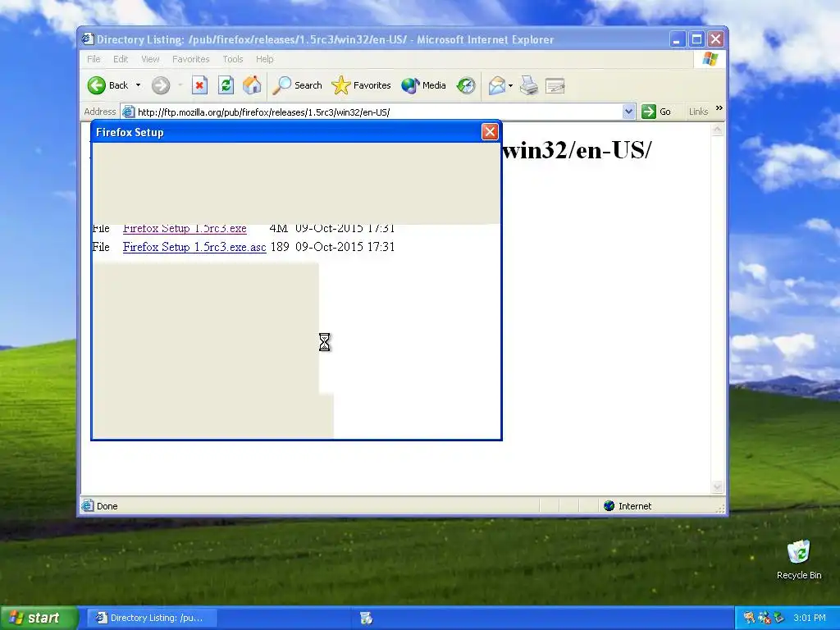Image resolution: width=840 pixels, height=630 pixels.
Task: Close the Internet Explorer window
Action: pos(715,39)
